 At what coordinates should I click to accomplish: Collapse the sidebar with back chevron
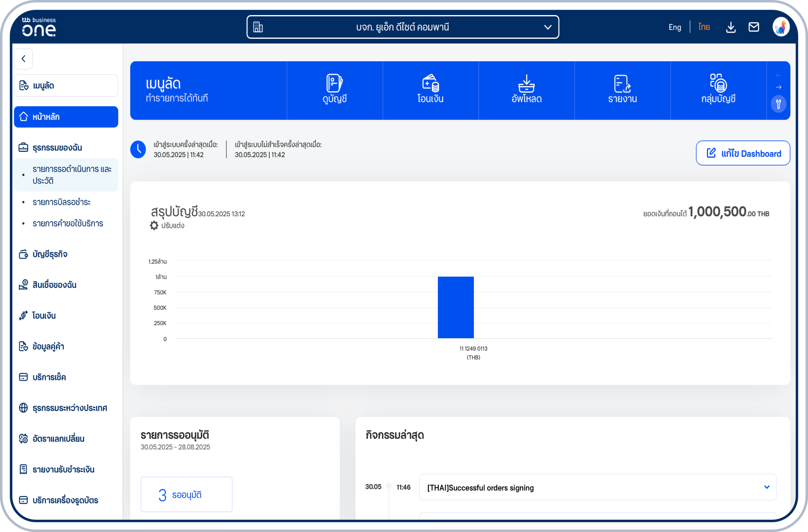click(24, 59)
